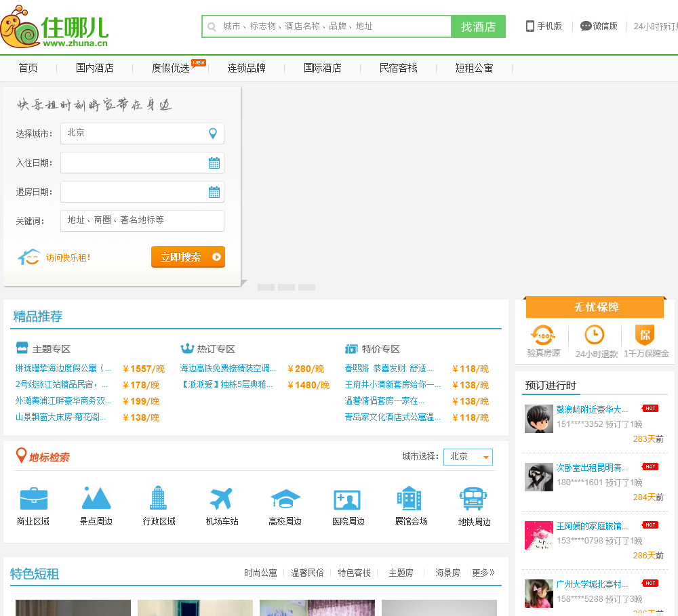Open 民宿客栈 navigation item
Screen dimensions: 678x616
[398, 68]
